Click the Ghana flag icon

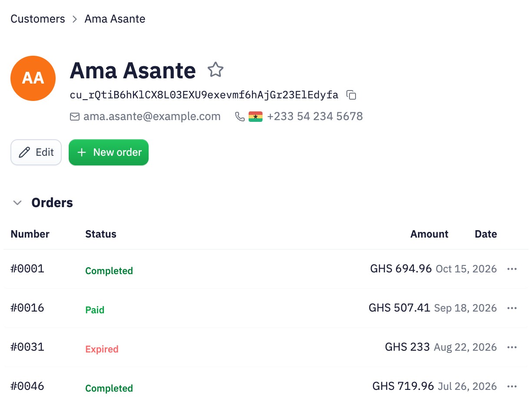click(x=256, y=117)
